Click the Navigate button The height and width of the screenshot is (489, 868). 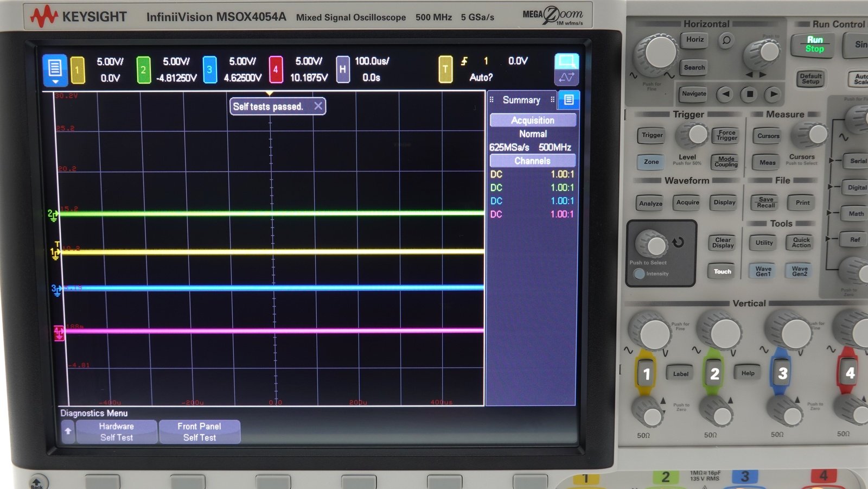[694, 94]
